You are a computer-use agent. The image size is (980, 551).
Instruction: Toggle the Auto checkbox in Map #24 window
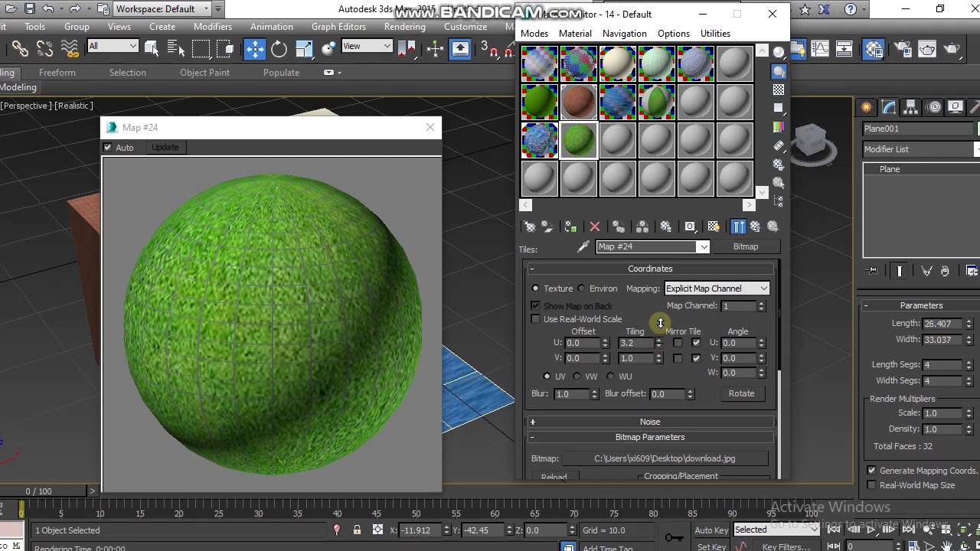[x=108, y=147]
